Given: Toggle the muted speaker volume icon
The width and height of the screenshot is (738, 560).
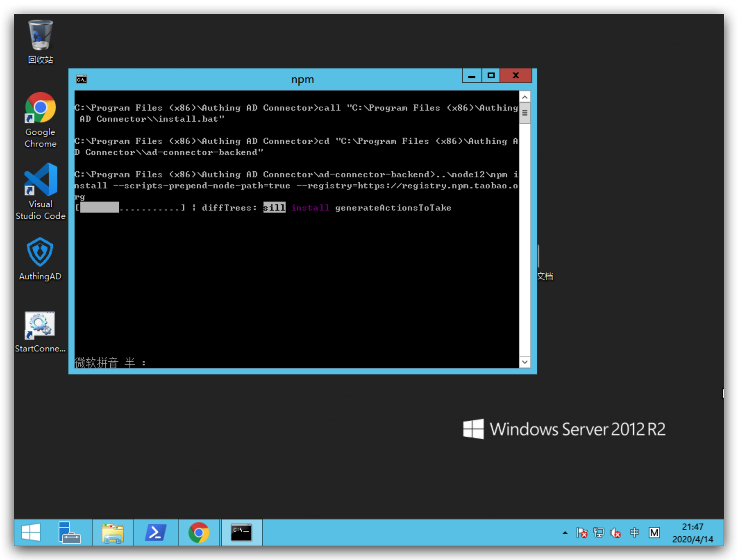Looking at the screenshot, I should click(x=615, y=533).
